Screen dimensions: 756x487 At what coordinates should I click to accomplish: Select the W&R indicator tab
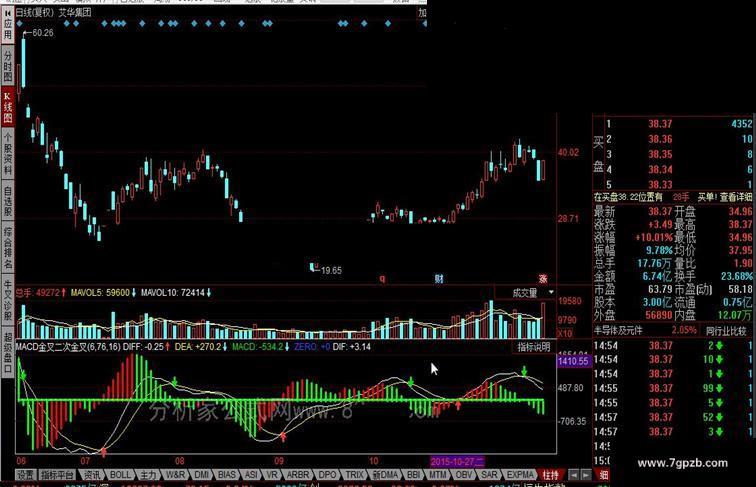175,475
